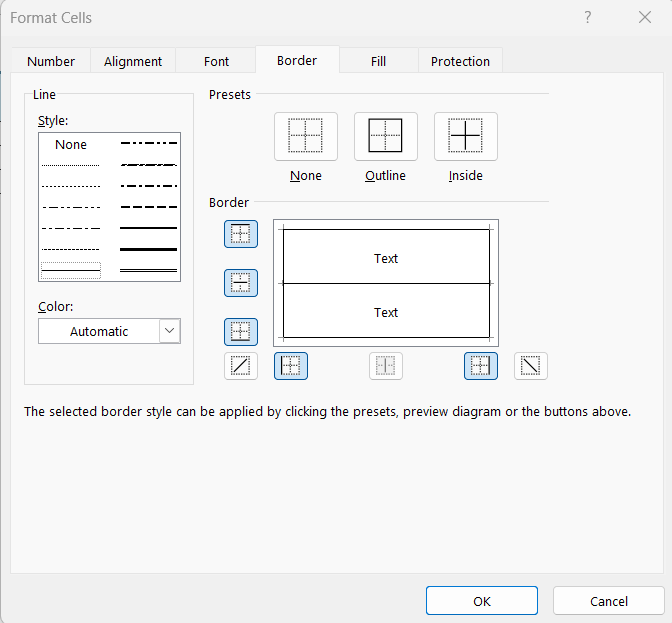Viewport: 672px width, 623px height.
Task: Choose the medium dash-dot line style
Action: pyautogui.click(x=149, y=186)
